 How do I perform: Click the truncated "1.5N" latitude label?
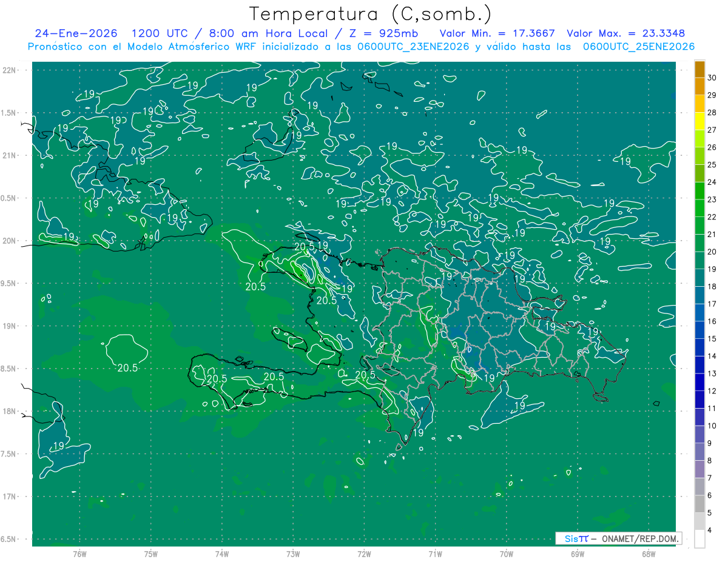(8, 113)
